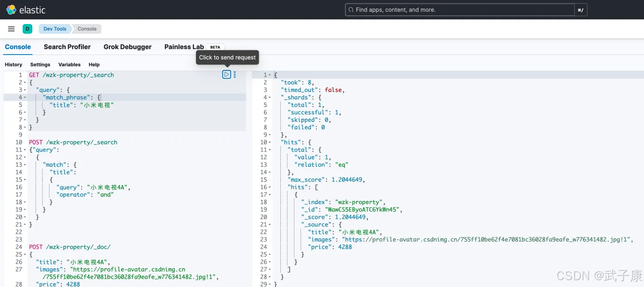Image resolution: width=644 pixels, height=287 pixels.
Task: Open the hamburger navigation menu
Action: tap(12, 29)
